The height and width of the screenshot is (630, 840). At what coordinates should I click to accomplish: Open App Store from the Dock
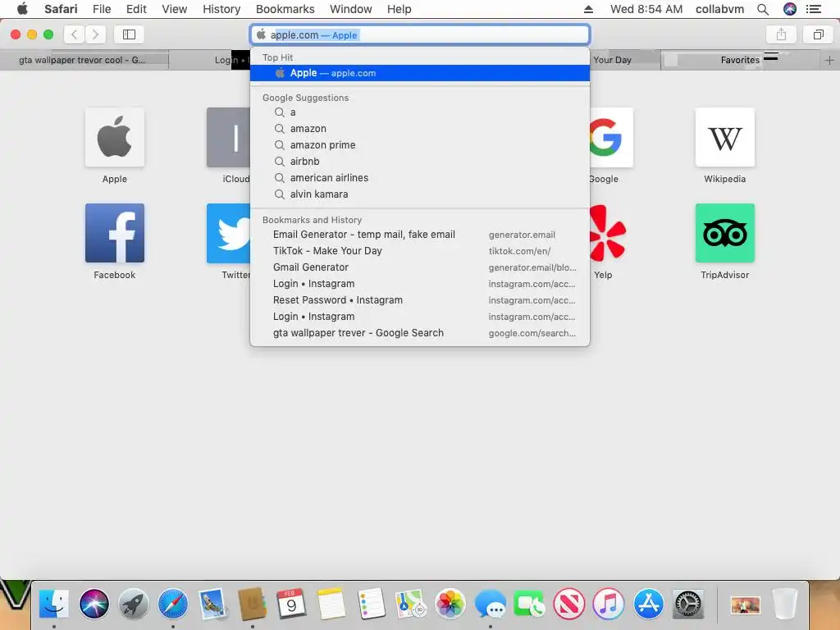tap(648, 604)
